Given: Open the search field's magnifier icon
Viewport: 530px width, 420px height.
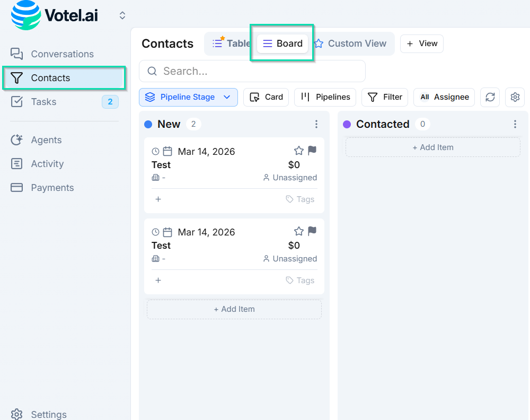Looking at the screenshot, I should click(152, 71).
